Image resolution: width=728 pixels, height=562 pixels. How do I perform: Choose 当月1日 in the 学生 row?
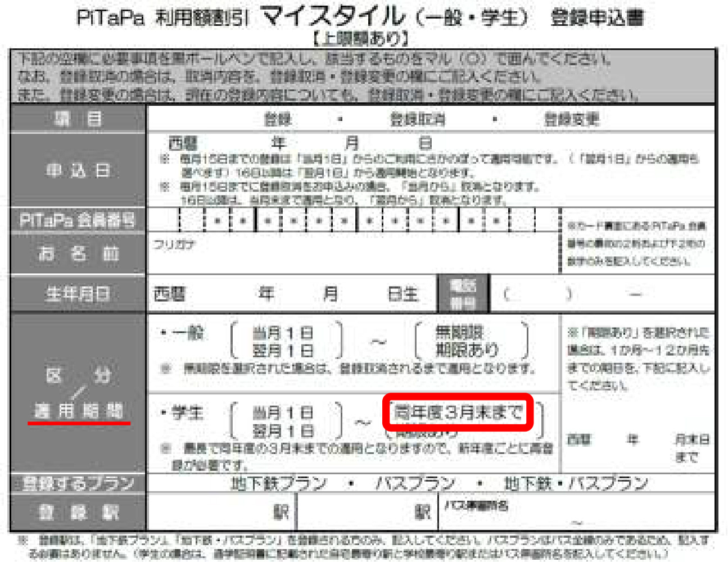click(283, 413)
